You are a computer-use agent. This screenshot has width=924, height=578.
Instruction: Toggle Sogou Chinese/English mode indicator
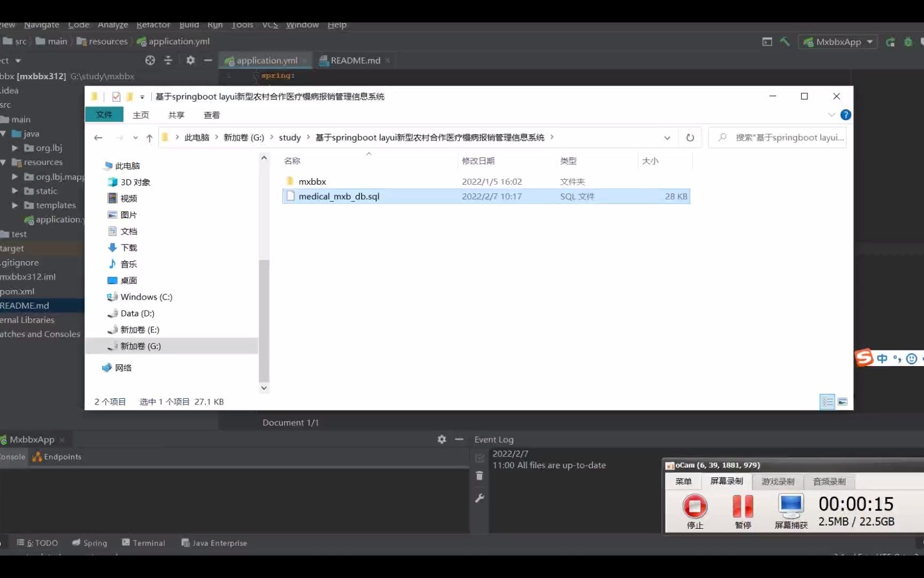(x=882, y=359)
